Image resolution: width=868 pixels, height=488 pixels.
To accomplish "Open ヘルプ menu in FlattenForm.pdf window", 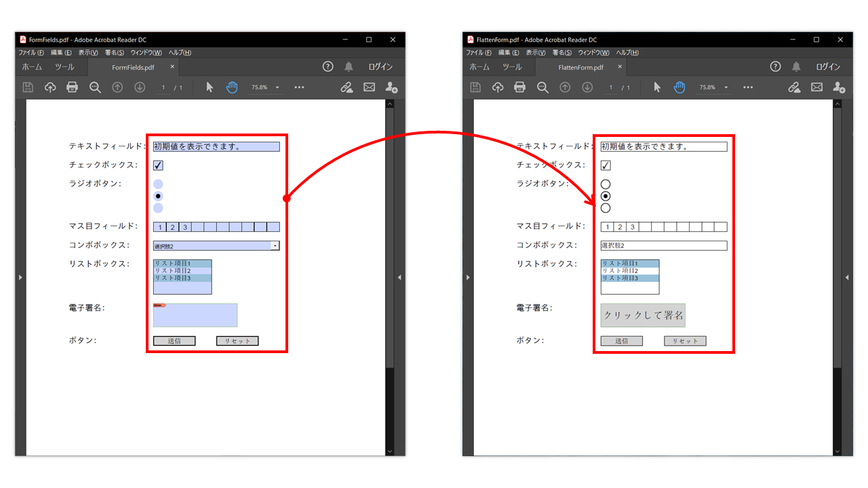I will click(x=627, y=52).
